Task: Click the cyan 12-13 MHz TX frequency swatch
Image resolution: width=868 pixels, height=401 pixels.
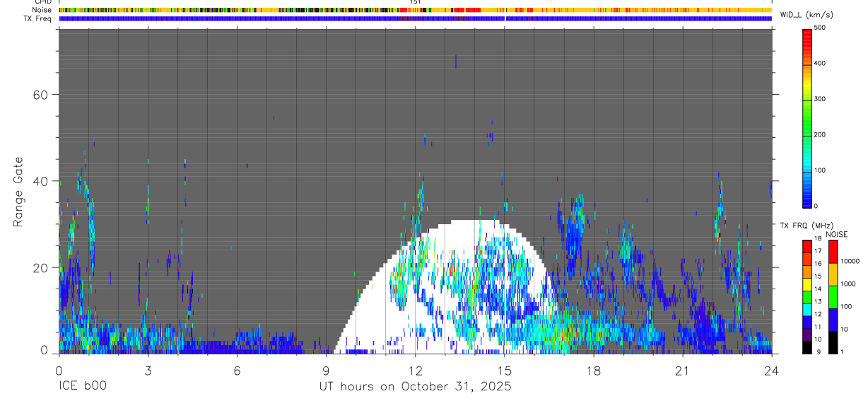Action: pyautogui.click(x=807, y=308)
